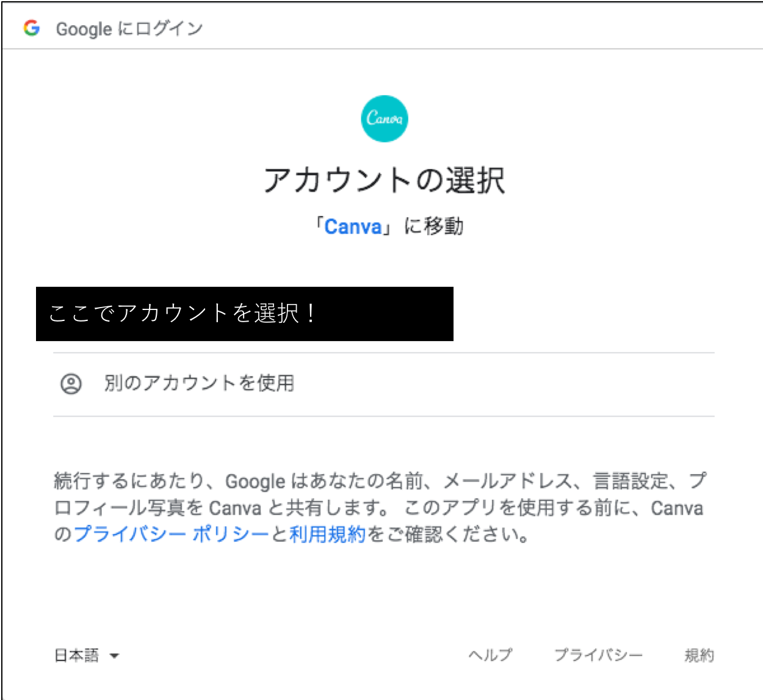
Task: Click the black ここでアカウントを選択 banner
Action: [x=245, y=314]
